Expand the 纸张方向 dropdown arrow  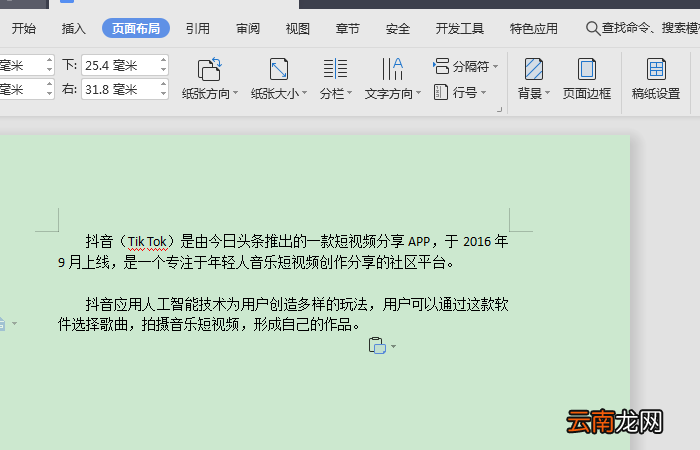click(x=236, y=93)
